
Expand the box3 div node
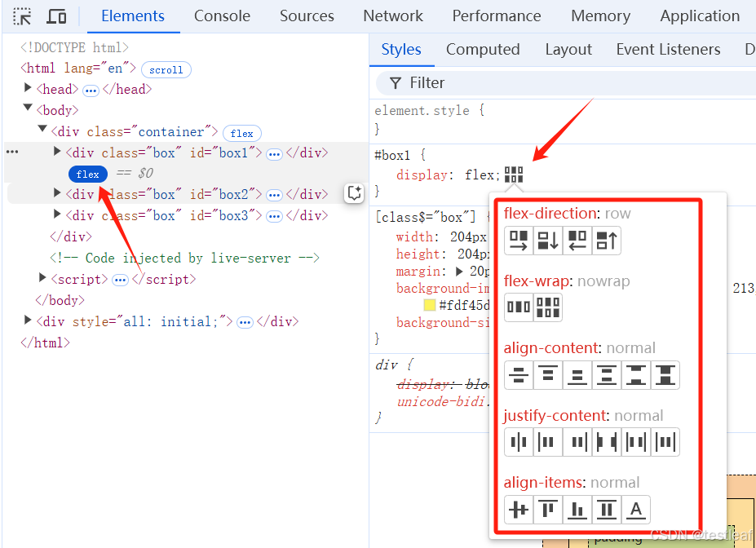coord(57,214)
